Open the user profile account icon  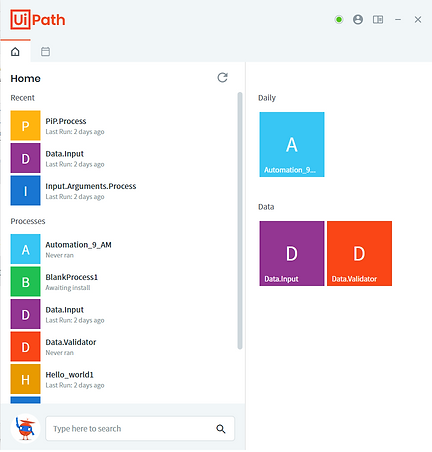358,20
